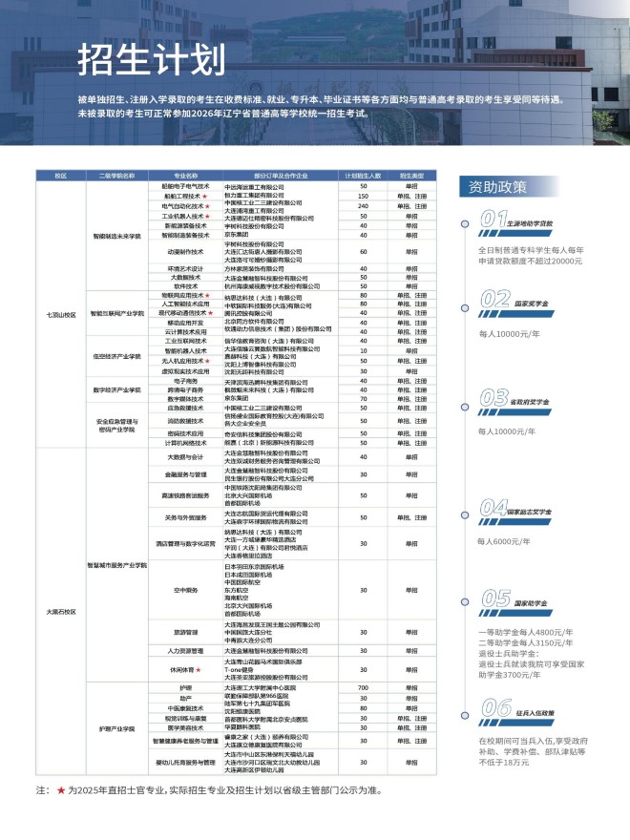Select the 计划招生人数 column header
Image resolution: width=630 pixels, height=840 pixels.
click(363, 176)
